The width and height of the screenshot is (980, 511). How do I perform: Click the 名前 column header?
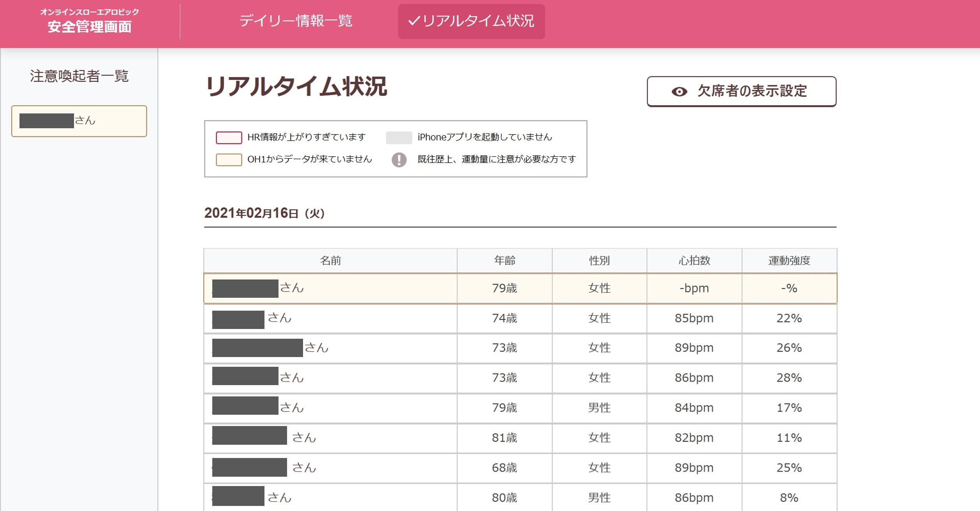point(330,260)
